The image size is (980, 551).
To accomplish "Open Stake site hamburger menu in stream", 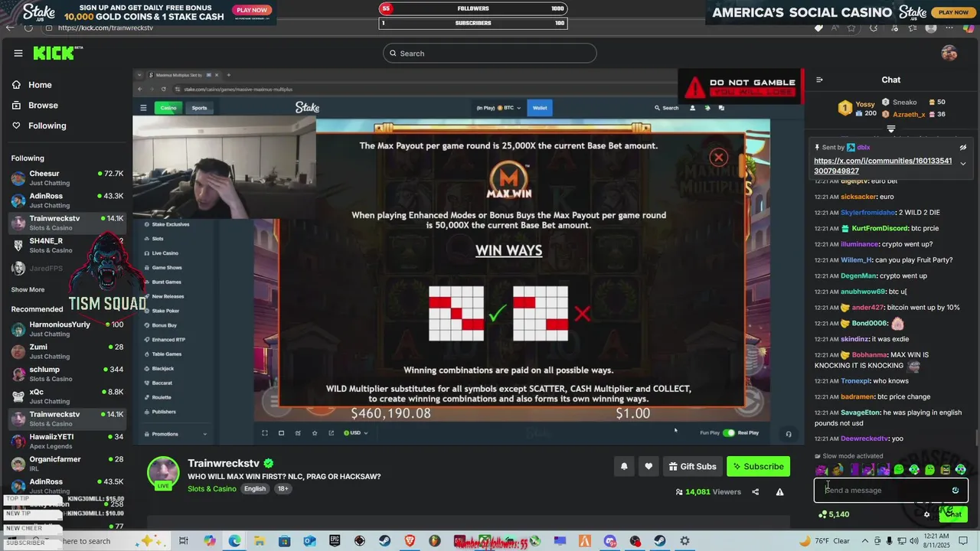I will point(143,108).
